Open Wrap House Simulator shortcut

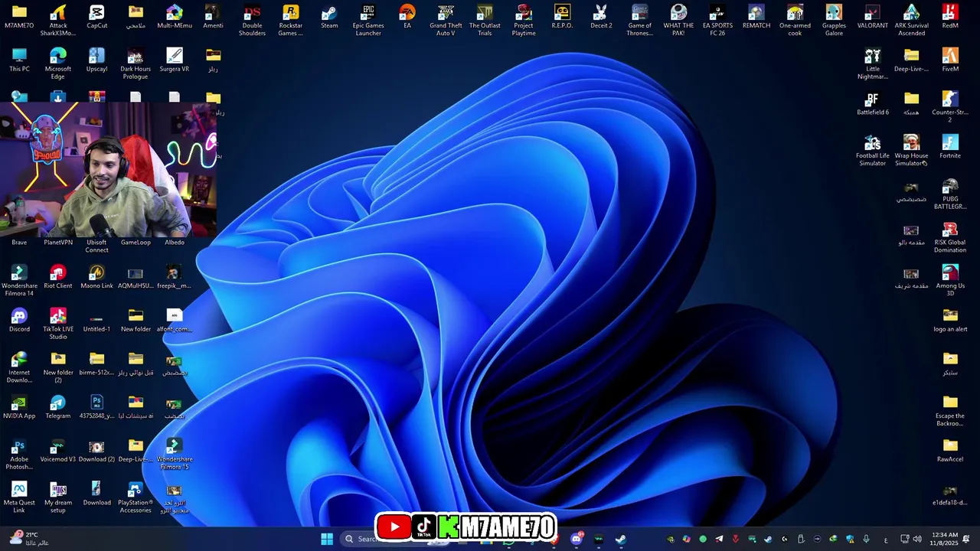pos(911,151)
